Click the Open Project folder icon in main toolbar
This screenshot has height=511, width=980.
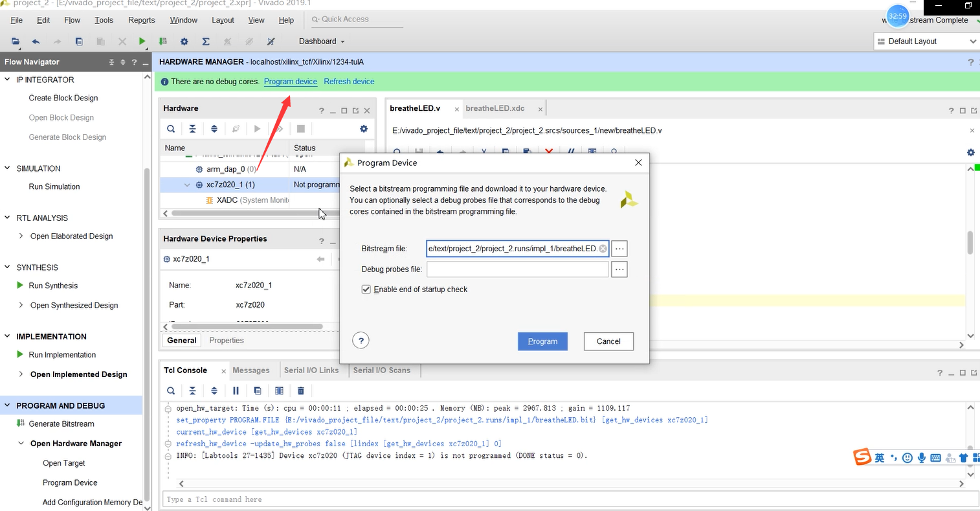pyautogui.click(x=15, y=41)
